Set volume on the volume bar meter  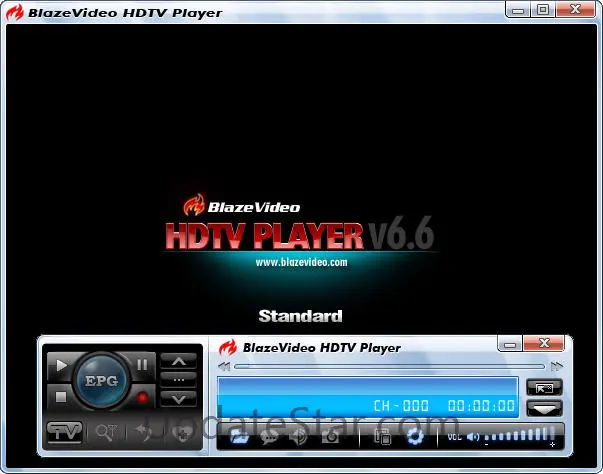519,434
